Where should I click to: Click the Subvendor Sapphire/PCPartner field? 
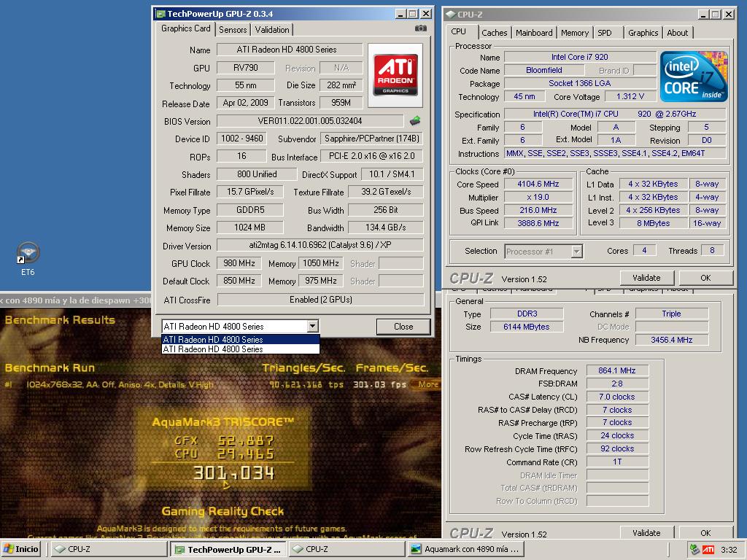point(371,139)
